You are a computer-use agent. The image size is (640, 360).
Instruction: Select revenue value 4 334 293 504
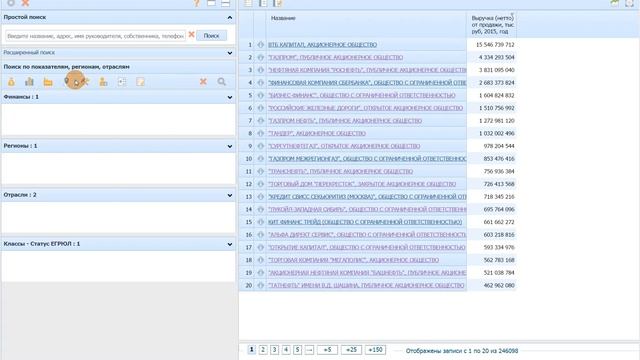tap(496, 57)
